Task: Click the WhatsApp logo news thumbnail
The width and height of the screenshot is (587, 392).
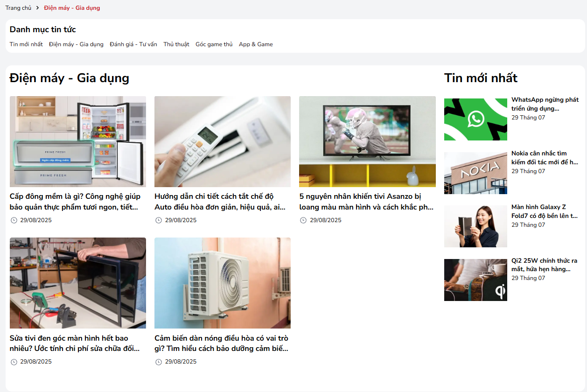Action: point(475,119)
